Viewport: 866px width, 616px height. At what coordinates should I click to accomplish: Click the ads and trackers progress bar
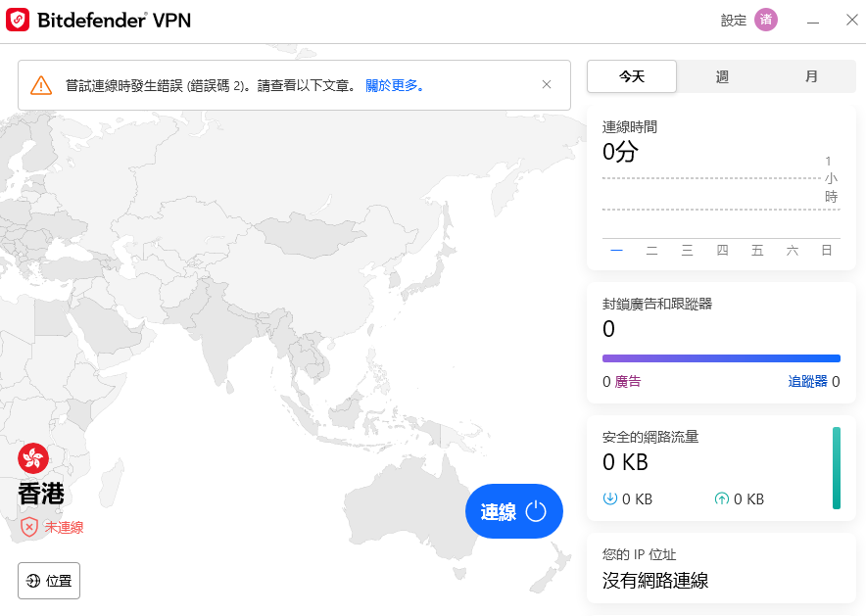(x=721, y=358)
